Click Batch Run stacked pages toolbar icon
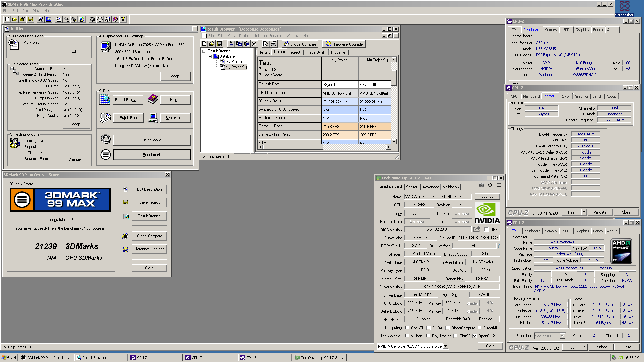The height and width of the screenshot is (362, 644). [108, 19]
